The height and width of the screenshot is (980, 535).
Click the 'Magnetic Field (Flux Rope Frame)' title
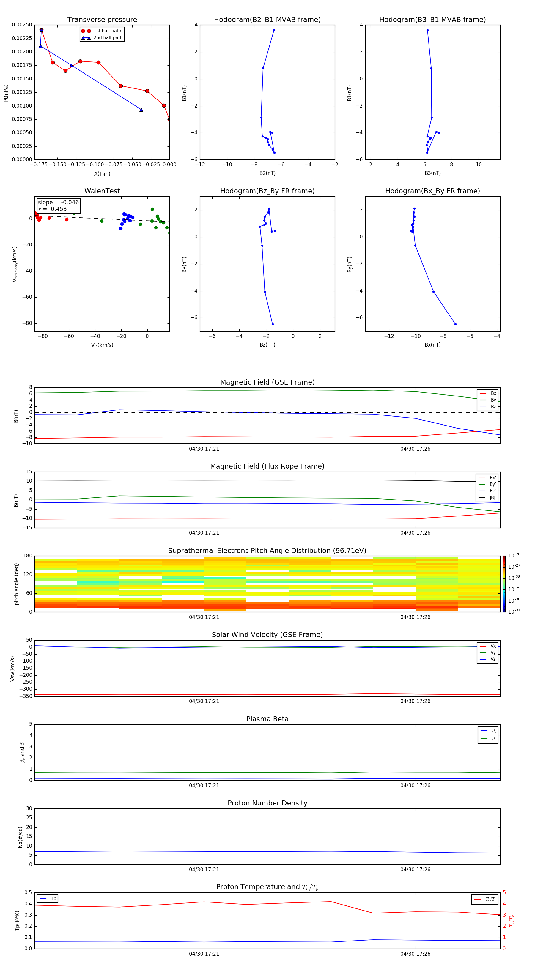tap(267, 467)
